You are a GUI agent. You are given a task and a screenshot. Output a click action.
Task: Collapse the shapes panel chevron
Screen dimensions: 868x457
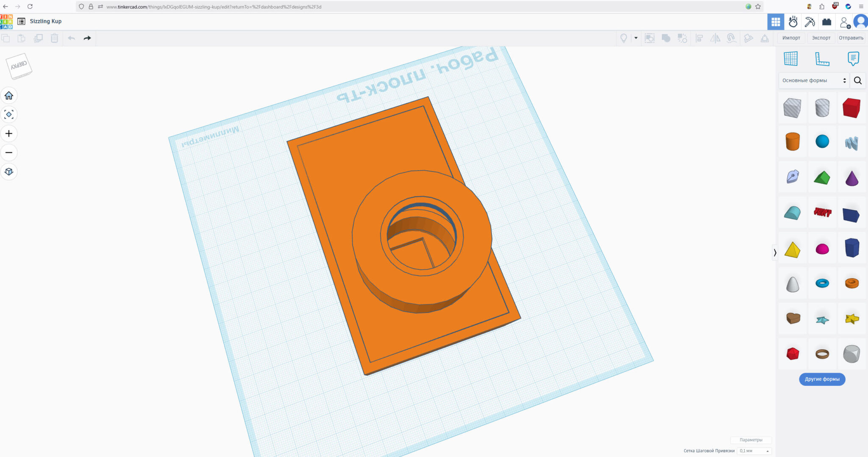point(775,253)
